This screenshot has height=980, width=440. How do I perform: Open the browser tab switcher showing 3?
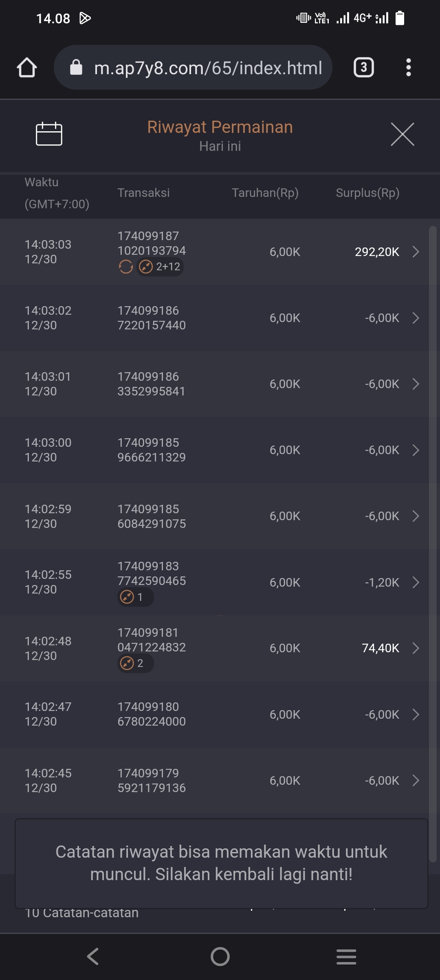(x=363, y=67)
